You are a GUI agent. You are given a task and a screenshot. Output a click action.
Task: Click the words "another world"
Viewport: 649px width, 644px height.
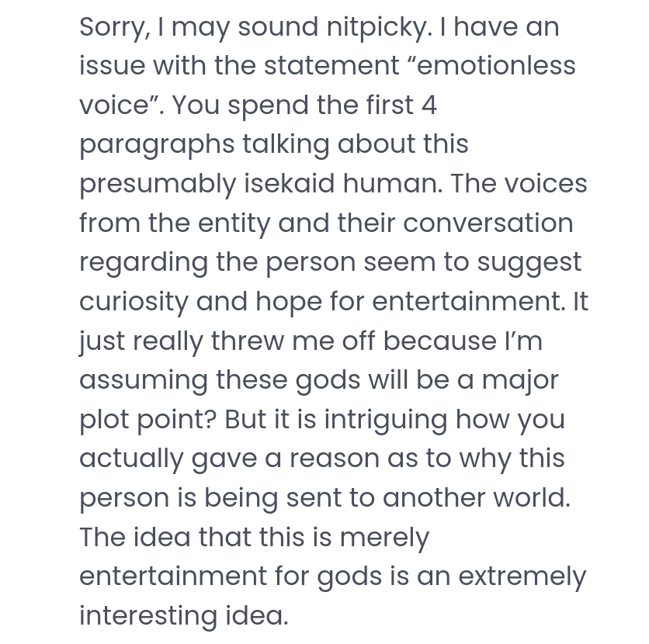[x=475, y=498]
